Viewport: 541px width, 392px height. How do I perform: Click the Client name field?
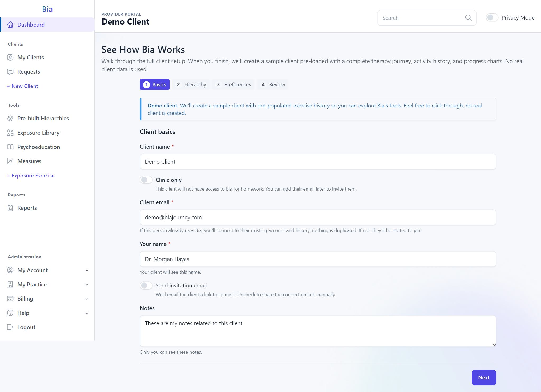point(318,162)
